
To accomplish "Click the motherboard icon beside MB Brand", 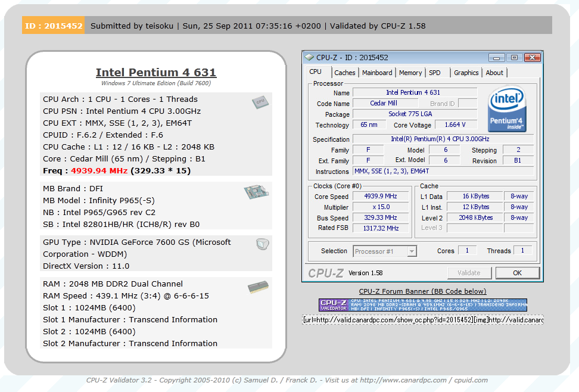I will [256, 192].
